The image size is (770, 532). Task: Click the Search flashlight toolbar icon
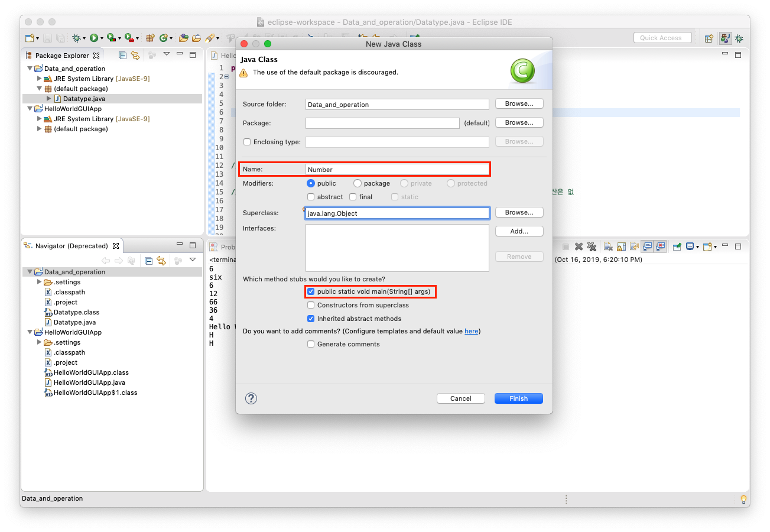pos(210,38)
